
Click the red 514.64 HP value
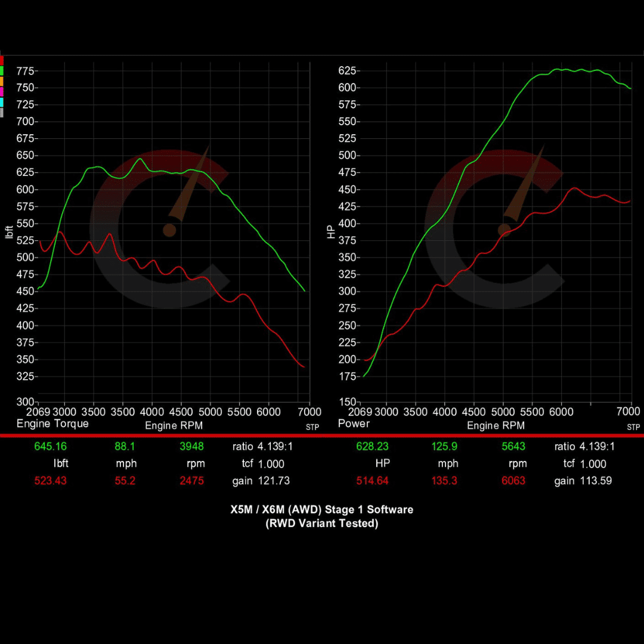373,481
